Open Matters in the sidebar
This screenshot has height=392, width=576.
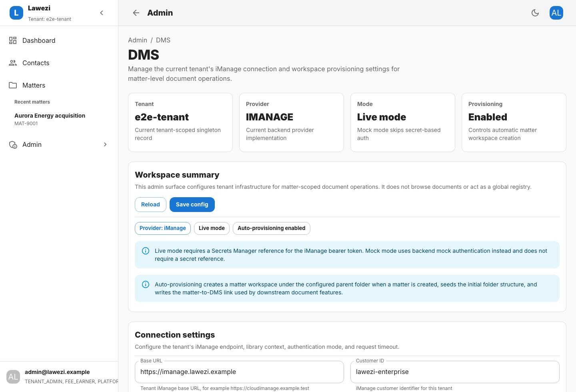pyautogui.click(x=59, y=85)
